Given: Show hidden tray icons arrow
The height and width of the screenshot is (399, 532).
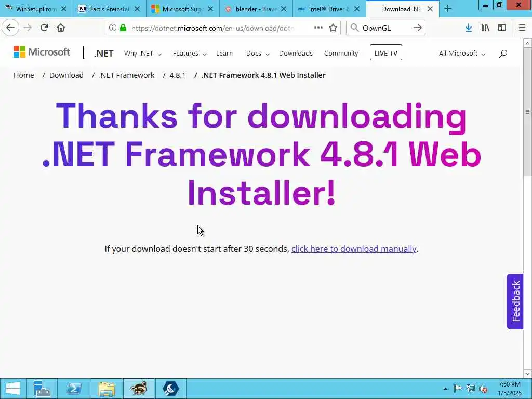Looking at the screenshot, I should click(445, 389).
